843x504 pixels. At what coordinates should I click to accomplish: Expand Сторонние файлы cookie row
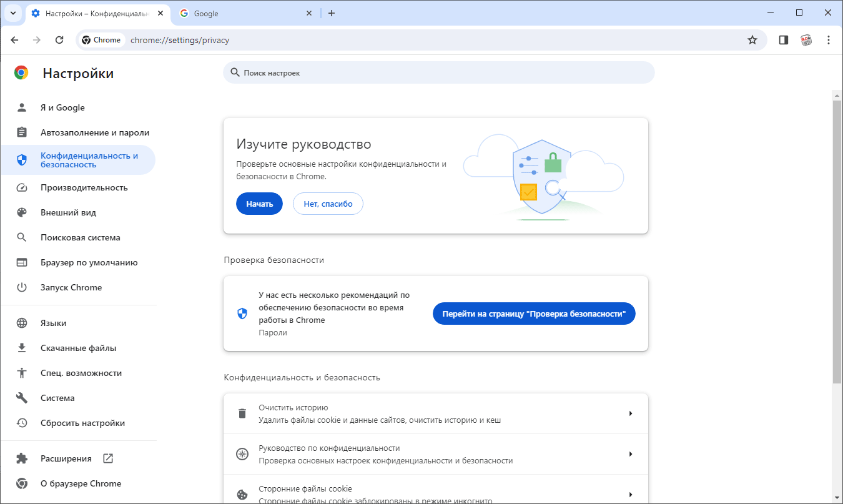435,493
